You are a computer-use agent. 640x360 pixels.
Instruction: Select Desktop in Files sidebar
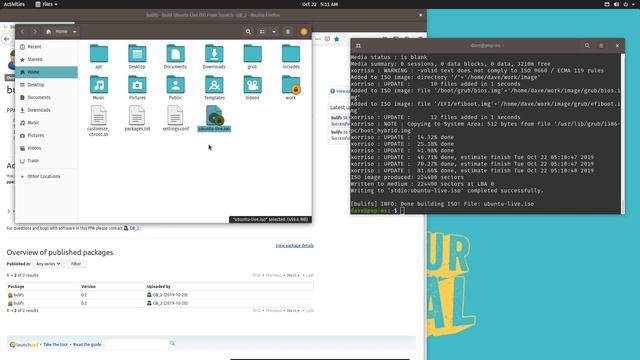[x=46, y=85]
